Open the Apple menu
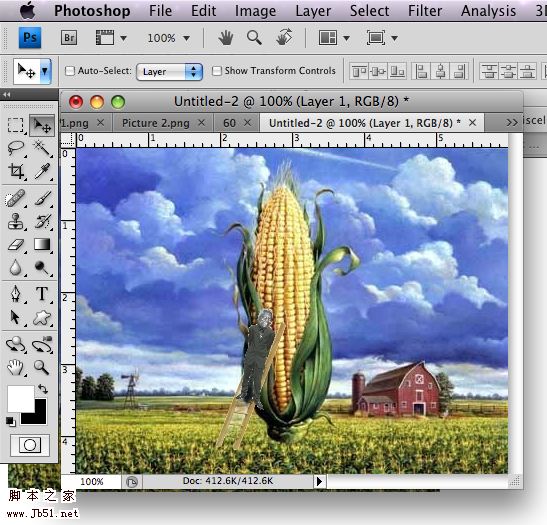This screenshot has width=547, height=525. [28, 10]
